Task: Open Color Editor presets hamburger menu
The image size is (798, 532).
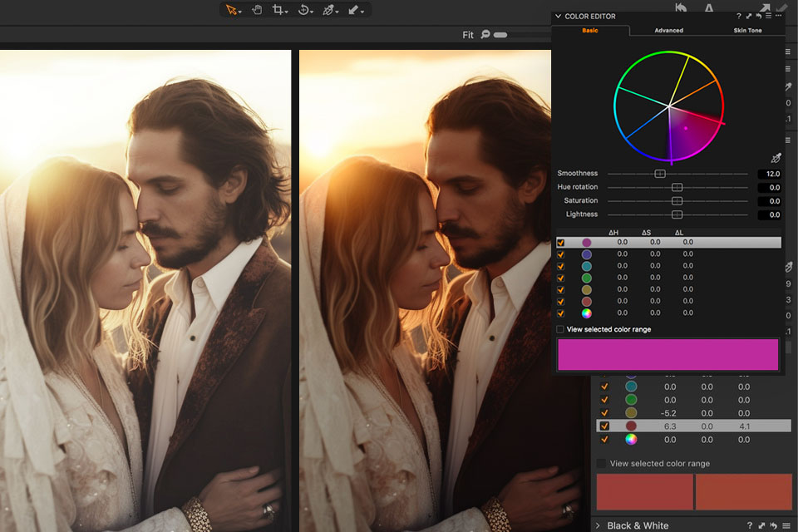Action: [x=768, y=17]
